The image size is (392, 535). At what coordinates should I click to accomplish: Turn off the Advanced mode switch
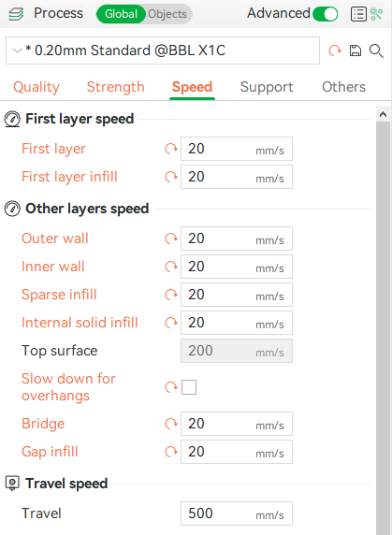pyautogui.click(x=326, y=14)
